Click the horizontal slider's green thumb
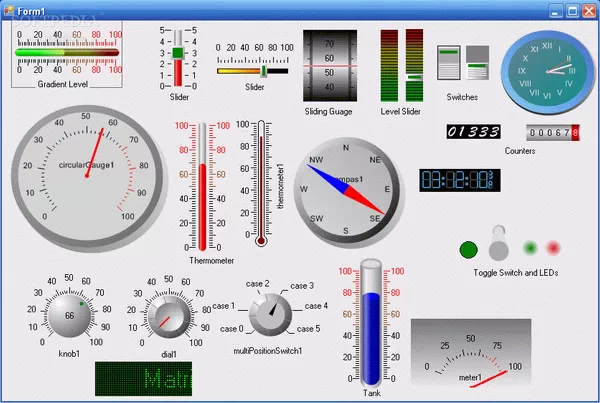The width and height of the screenshot is (600, 403). tap(264, 71)
